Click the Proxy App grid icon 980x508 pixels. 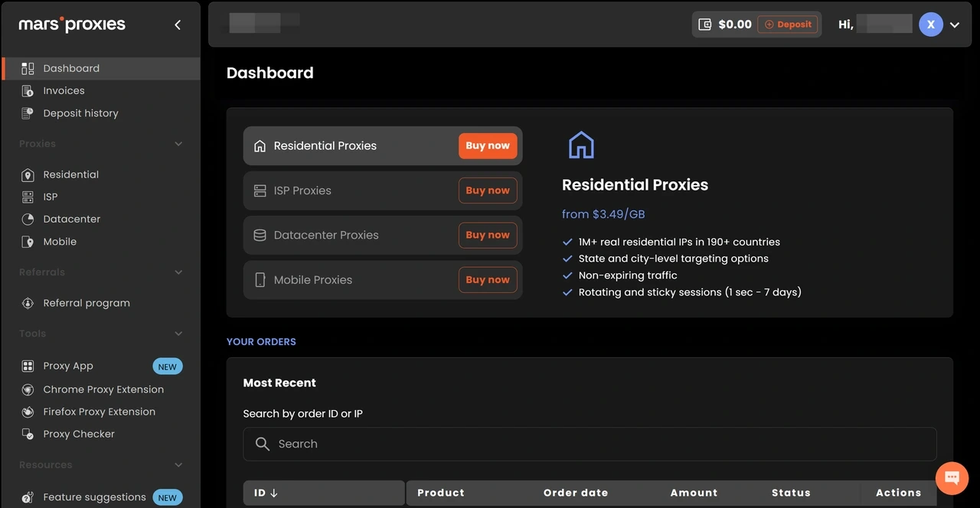[x=28, y=366]
